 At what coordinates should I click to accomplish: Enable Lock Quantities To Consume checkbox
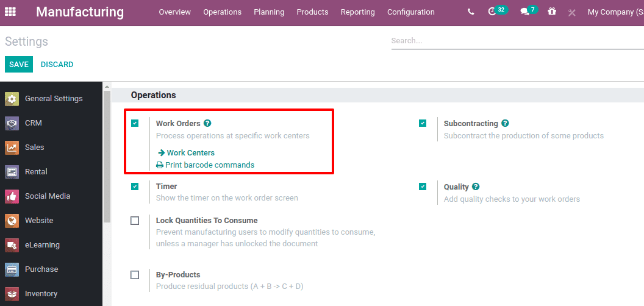pos(135,221)
